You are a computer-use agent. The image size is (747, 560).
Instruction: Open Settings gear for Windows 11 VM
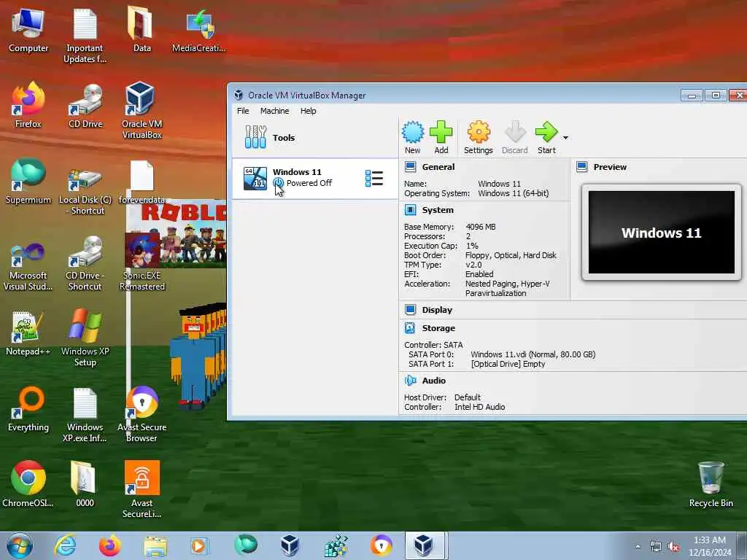[x=479, y=137]
